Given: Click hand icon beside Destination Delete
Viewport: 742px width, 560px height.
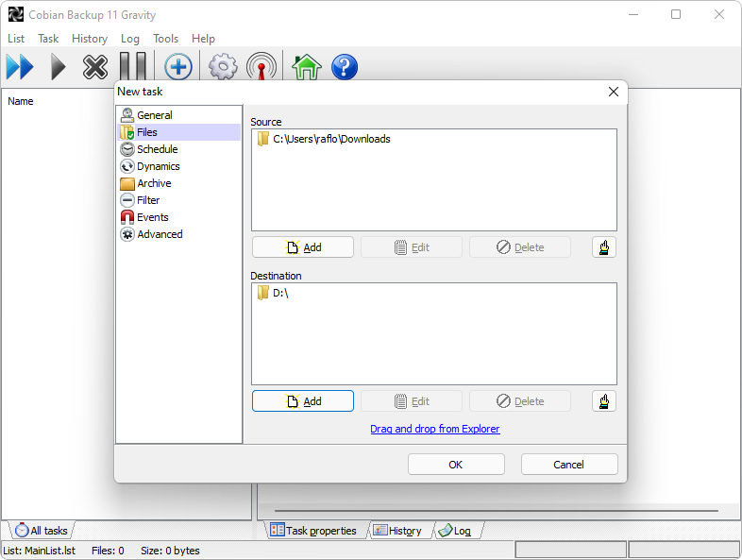Looking at the screenshot, I should [x=604, y=401].
